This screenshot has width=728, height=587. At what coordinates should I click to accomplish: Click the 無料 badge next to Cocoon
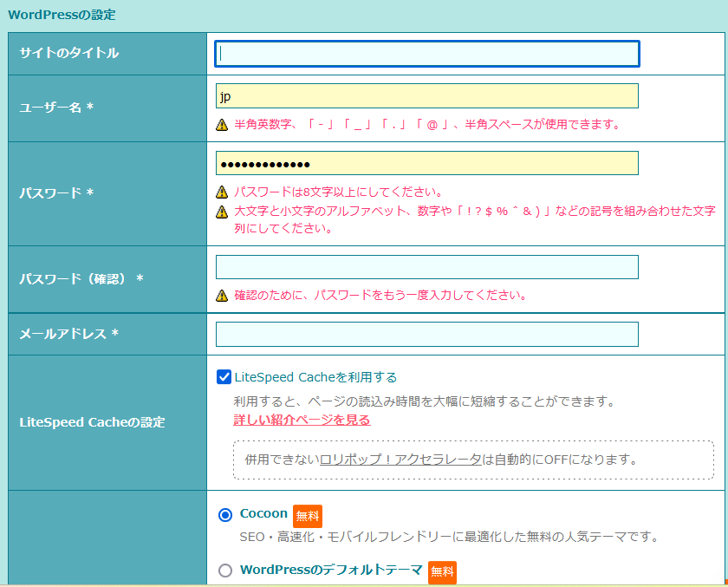(308, 516)
